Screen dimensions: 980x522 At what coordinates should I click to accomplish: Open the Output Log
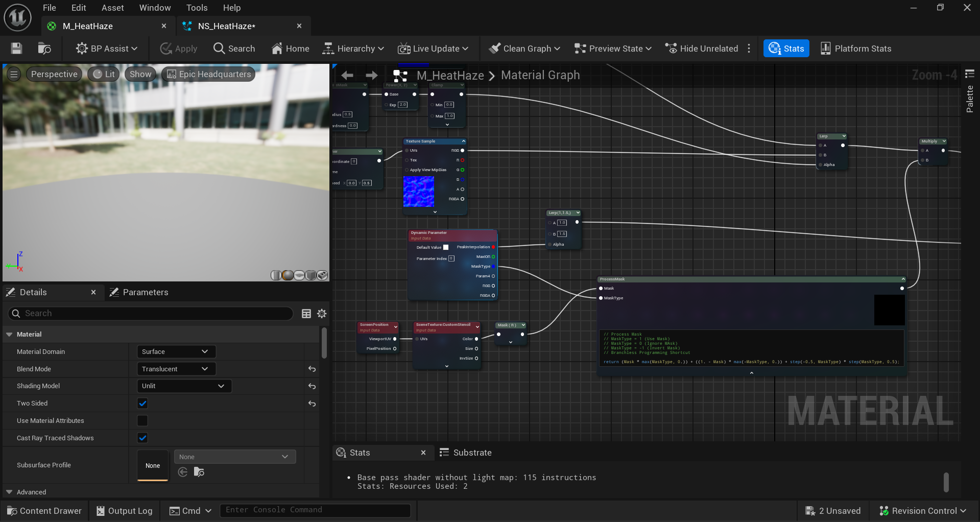124,510
